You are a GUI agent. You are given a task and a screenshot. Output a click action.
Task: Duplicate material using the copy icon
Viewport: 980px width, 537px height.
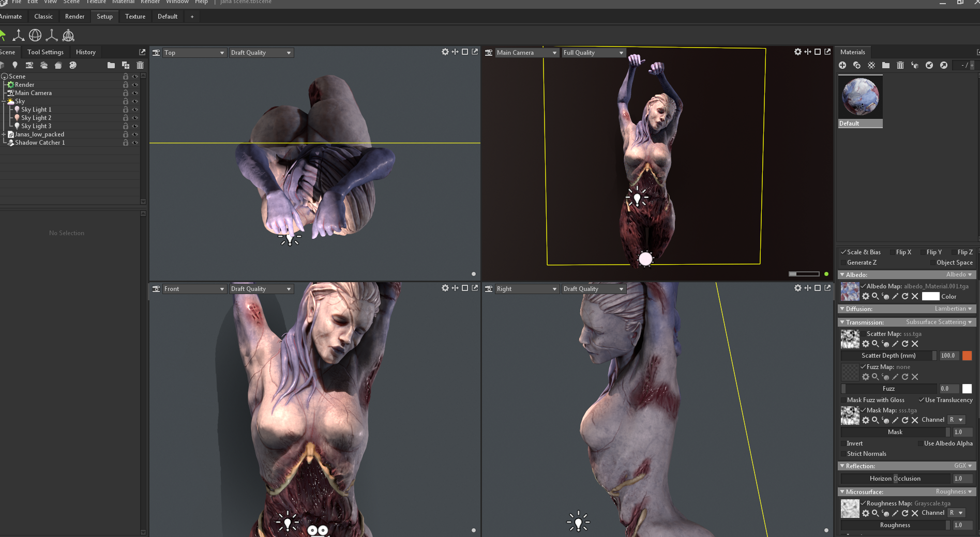point(857,65)
